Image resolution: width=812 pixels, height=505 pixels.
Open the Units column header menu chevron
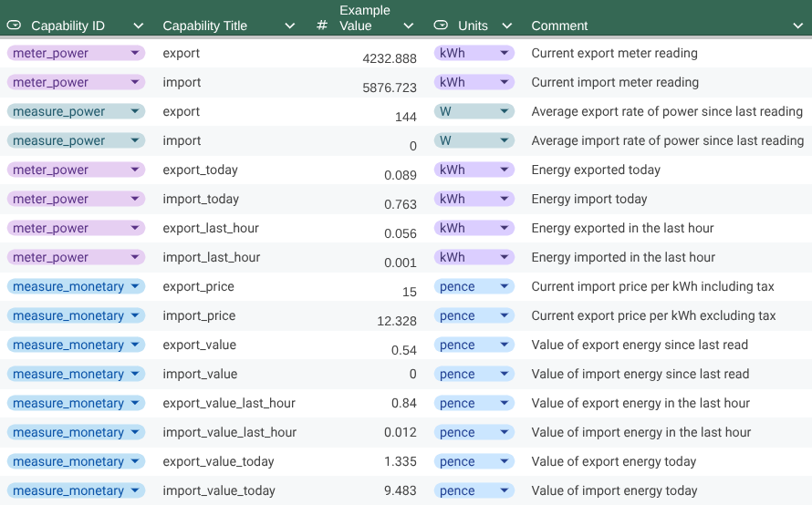point(507,26)
